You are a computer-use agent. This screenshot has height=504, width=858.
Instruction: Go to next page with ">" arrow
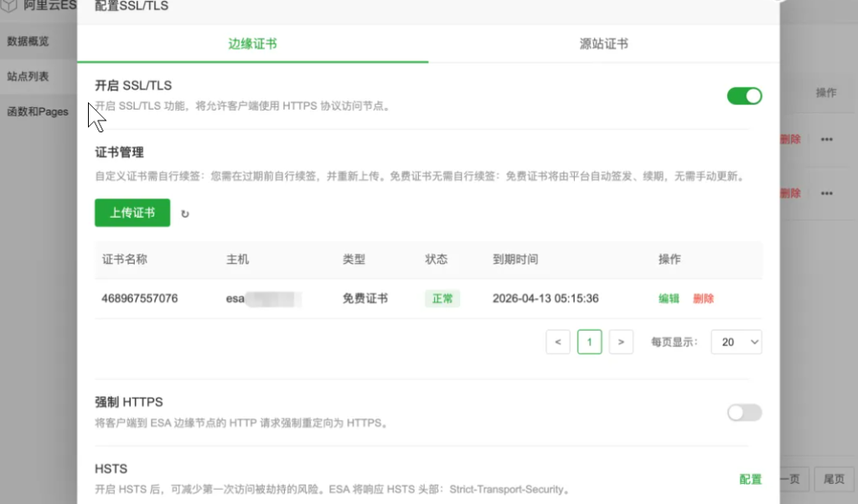point(621,342)
